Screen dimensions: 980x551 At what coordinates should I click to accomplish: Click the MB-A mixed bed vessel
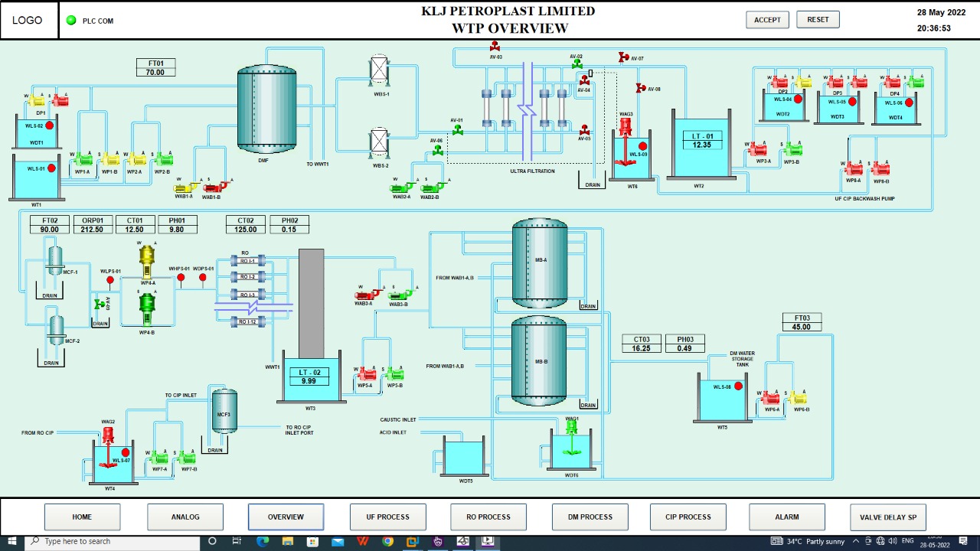tap(540, 264)
